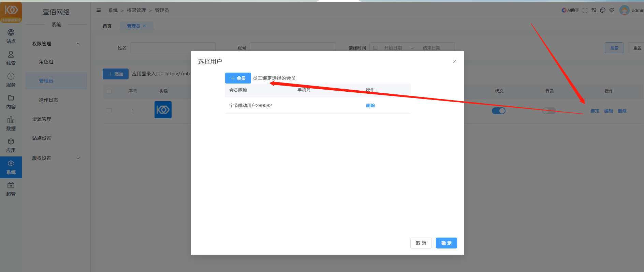Focus the 姓名 input field
The width and height of the screenshot is (644, 272).
pyautogui.click(x=173, y=48)
